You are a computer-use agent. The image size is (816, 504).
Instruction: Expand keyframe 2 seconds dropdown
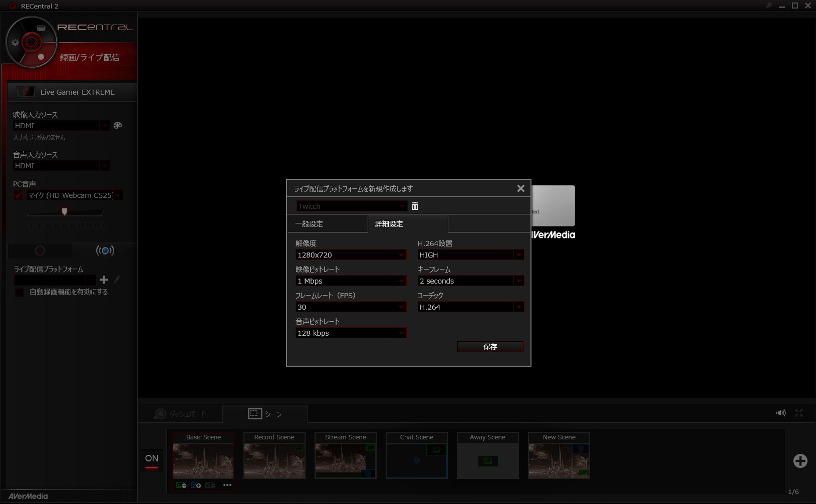coord(518,281)
